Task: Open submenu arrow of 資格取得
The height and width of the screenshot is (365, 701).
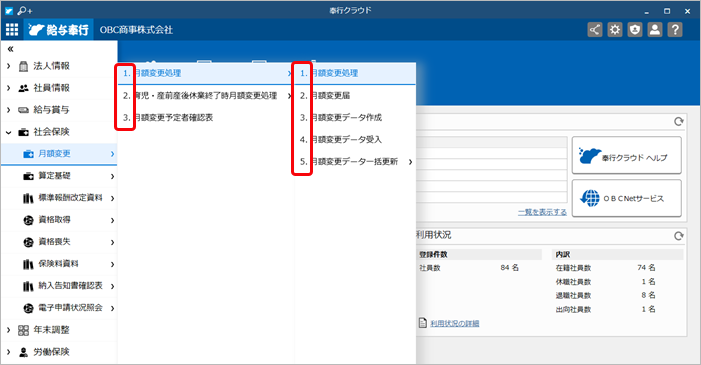Action: point(112,220)
